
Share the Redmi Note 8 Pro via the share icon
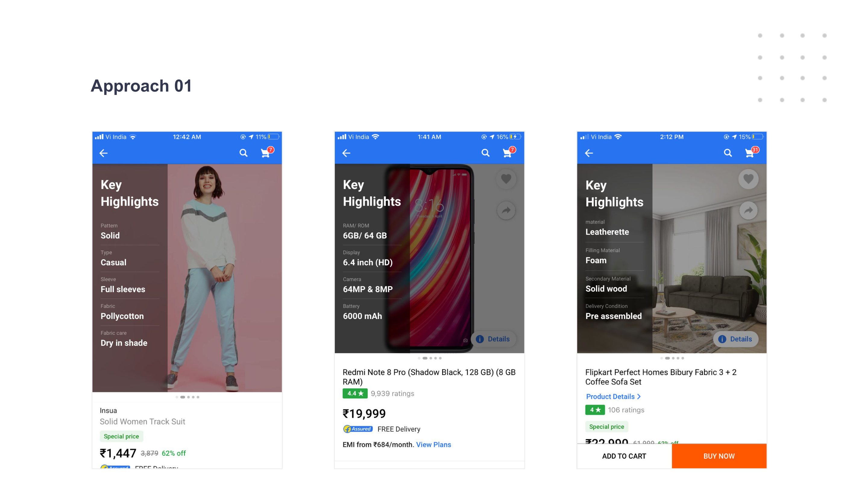pyautogui.click(x=506, y=211)
